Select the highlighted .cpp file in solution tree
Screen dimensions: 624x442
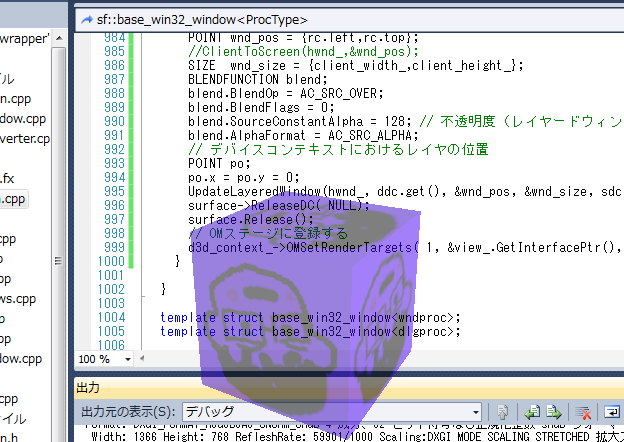[20, 199]
